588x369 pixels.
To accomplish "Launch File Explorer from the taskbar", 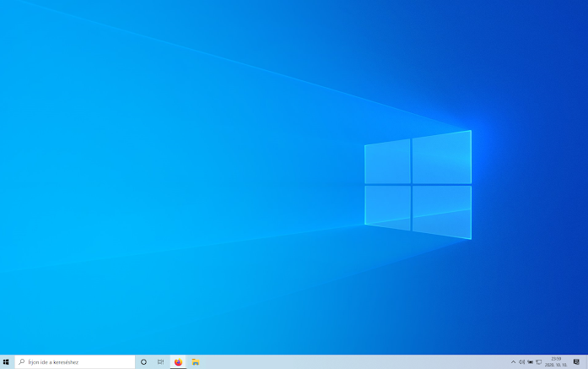I will click(x=196, y=362).
